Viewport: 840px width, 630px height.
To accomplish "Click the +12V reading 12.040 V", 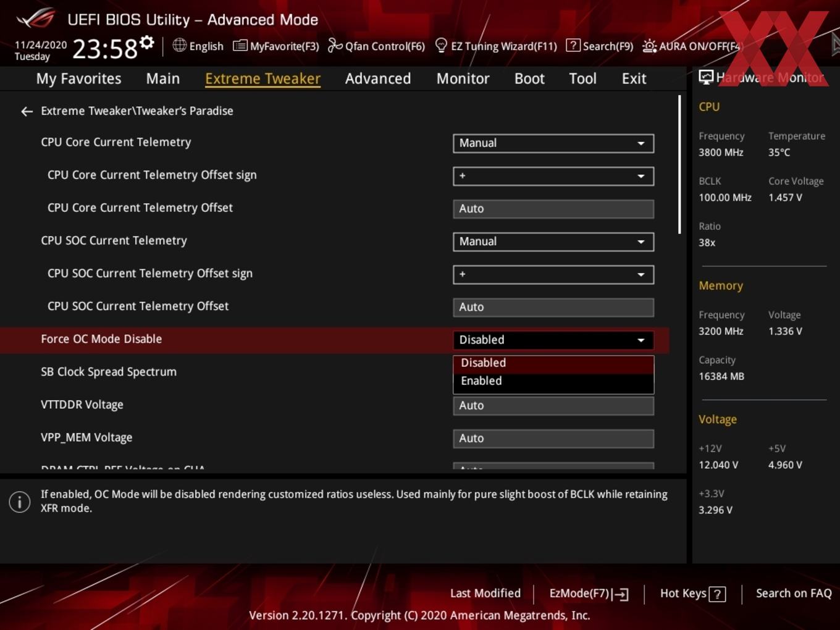I will pyautogui.click(x=718, y=465).
